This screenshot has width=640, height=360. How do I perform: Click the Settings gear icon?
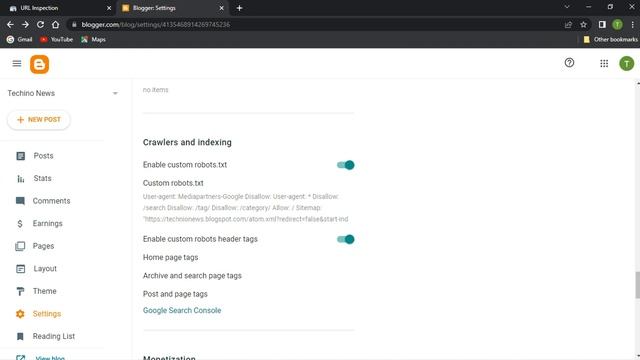(20, 314)
